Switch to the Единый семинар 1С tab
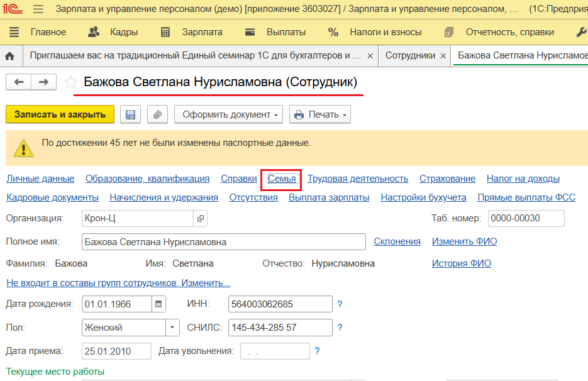This screenshot has width=588, height=381. (195, 55)
